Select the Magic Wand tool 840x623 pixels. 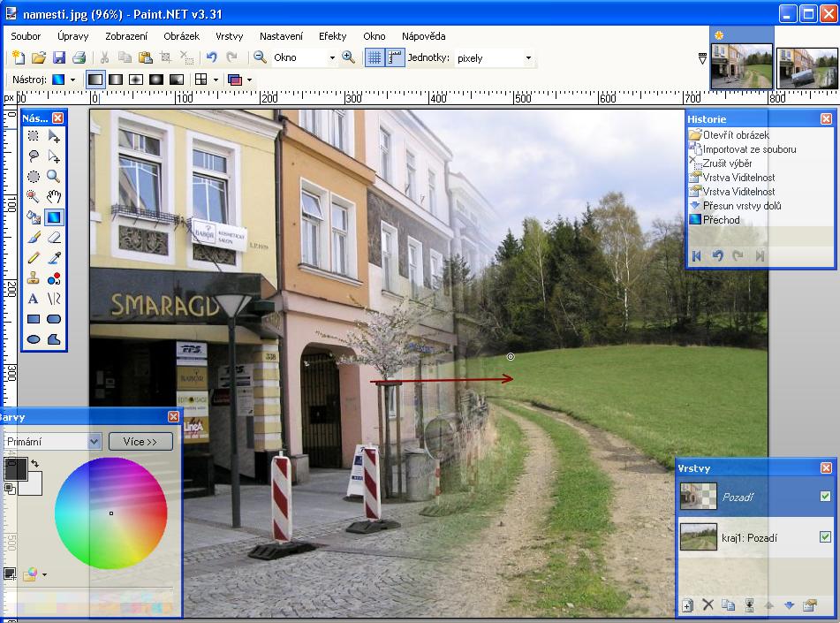coord(34,196)
